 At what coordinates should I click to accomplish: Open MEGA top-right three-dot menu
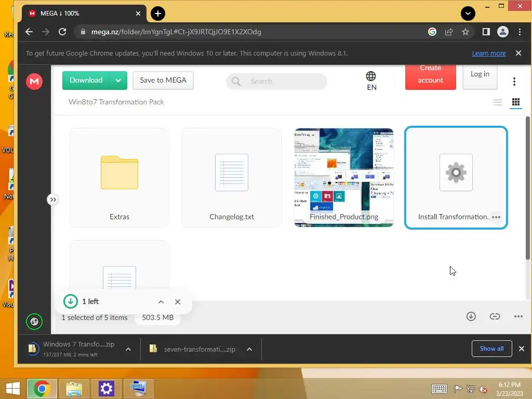pos(514,82)
